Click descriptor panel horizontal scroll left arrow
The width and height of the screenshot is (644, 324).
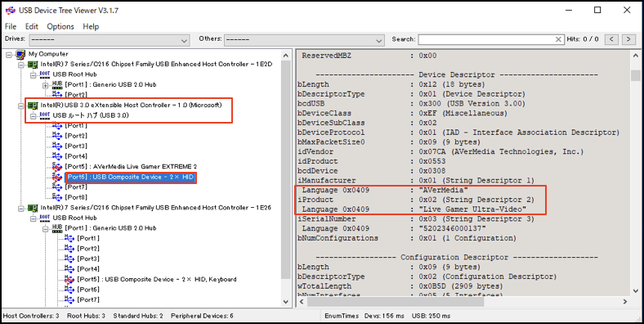click(x=302, y=302)
